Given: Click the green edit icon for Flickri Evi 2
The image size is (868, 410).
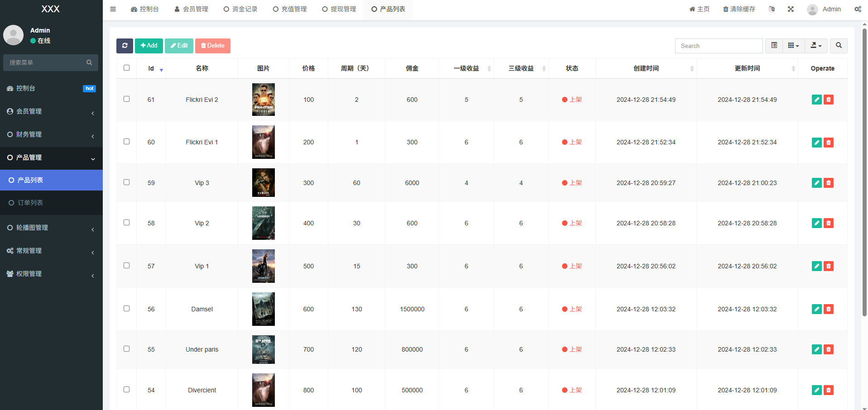Looking at the screenshot, I should click(x=816, y=100).
